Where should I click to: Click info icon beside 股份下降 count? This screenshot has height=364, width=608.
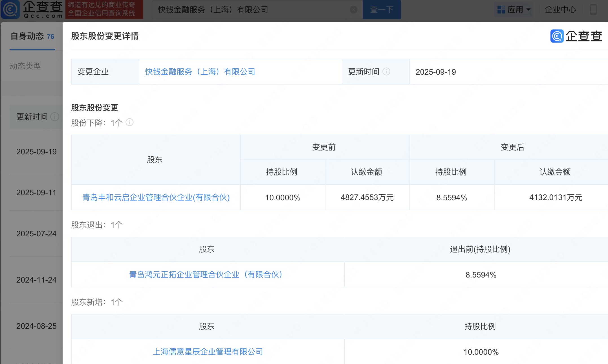coord(129,122)
